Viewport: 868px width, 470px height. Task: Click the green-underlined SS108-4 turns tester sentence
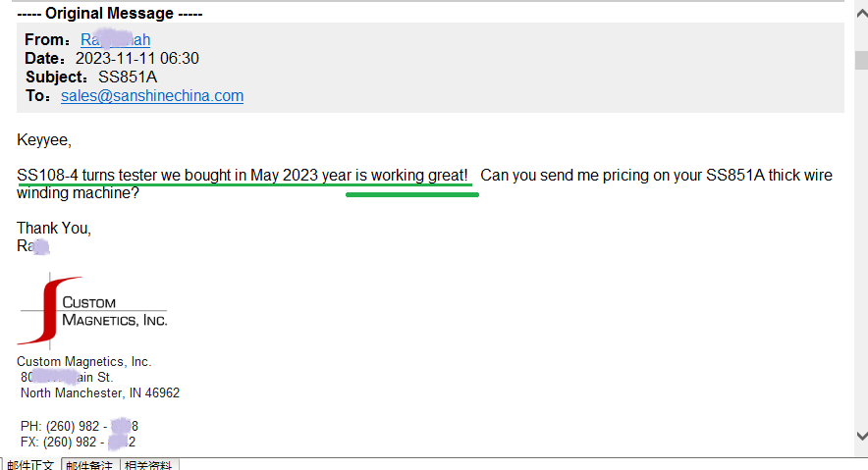(x=243, y=176)
